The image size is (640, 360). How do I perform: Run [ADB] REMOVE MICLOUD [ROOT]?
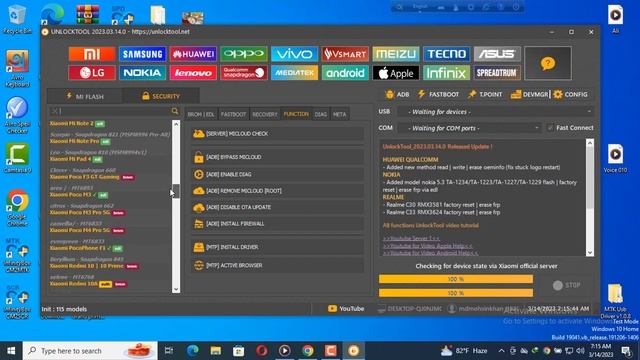pos(278,191)
